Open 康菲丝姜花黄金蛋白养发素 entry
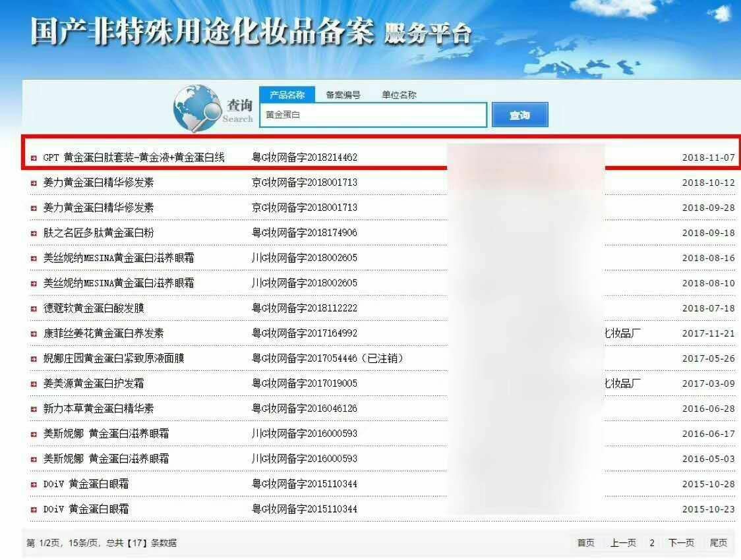 (104, 333)
